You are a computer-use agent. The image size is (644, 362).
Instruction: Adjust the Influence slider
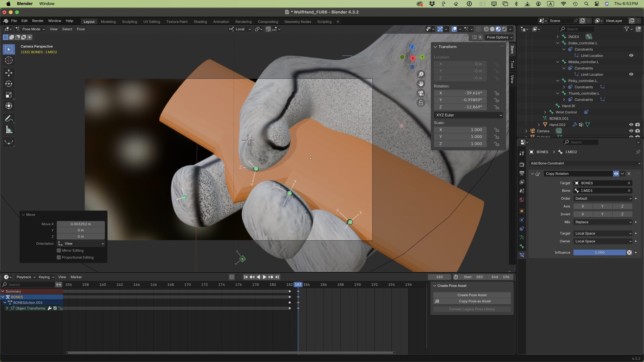(x=599, y=252)
